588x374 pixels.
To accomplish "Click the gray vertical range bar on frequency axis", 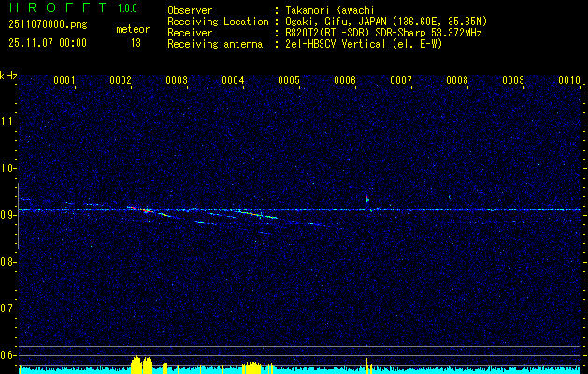I will tap(18, 216).
